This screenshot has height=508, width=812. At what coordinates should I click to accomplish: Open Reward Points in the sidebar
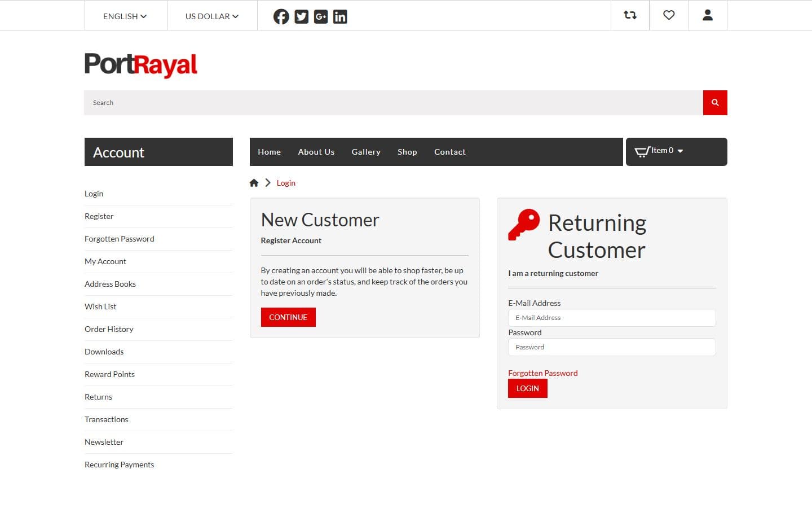pyautogui.click(x=110, y=374)
